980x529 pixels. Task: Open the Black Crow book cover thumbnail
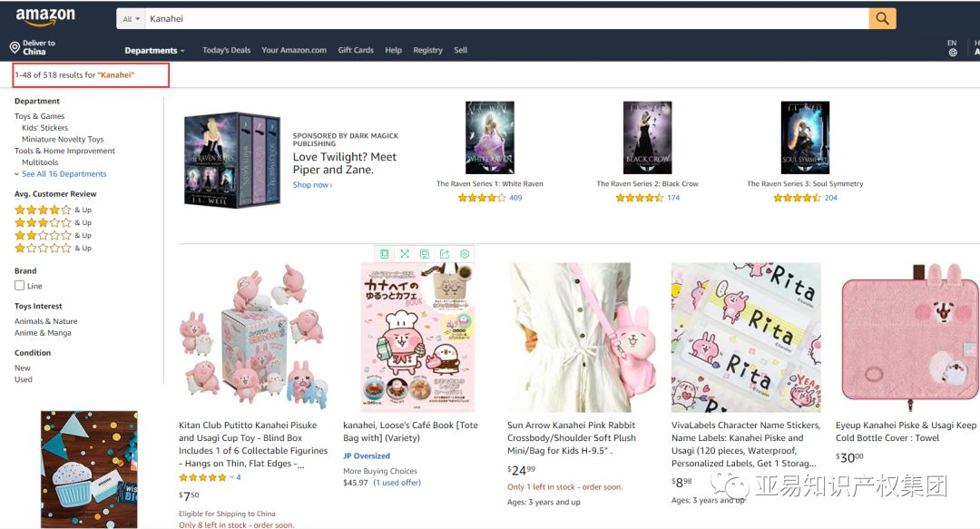(648, 138)
